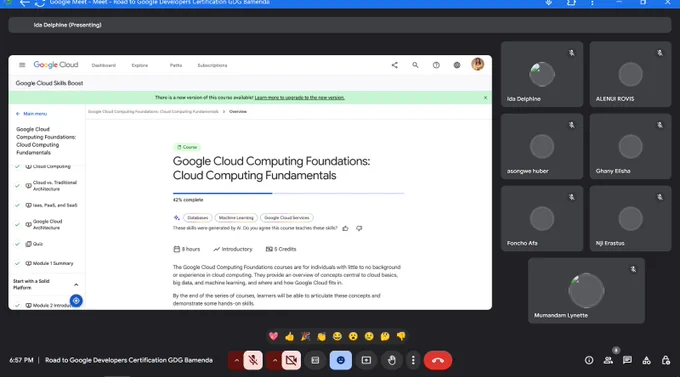The height and width of the screenshot is (377, 680).
Task: Click the course progress bar
Action: coord(288,193)
